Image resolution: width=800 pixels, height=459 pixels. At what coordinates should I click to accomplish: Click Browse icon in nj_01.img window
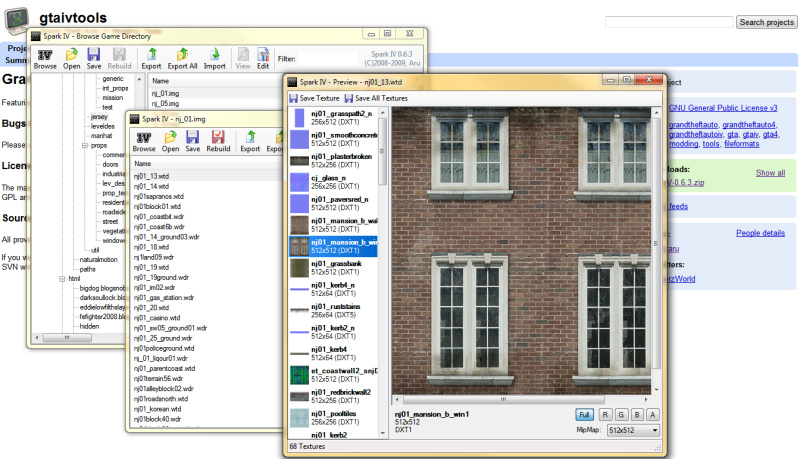144,142
